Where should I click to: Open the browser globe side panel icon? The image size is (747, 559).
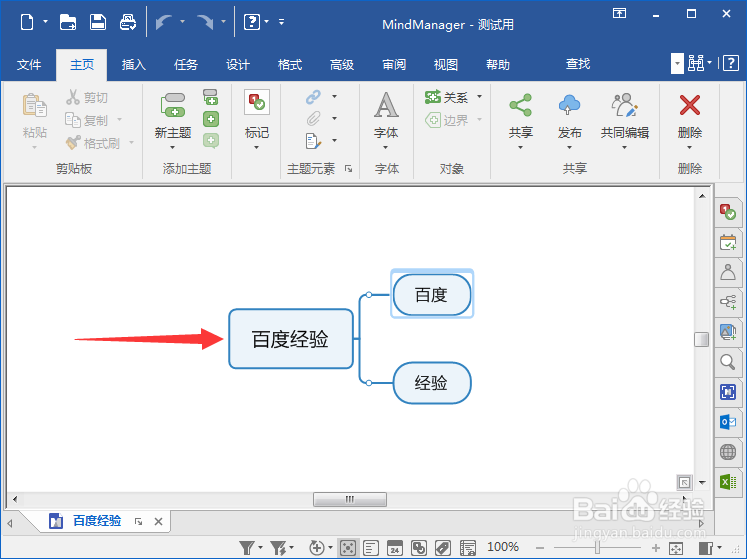727,452
